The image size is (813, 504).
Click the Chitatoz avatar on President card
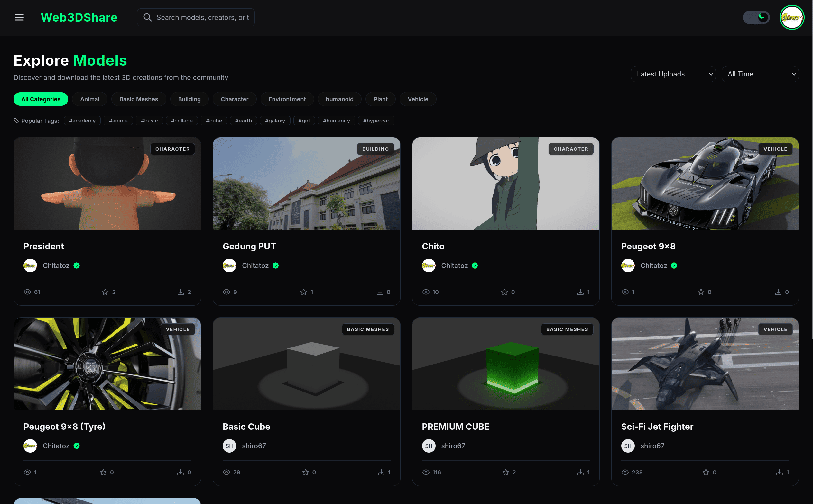pos(30,266)
